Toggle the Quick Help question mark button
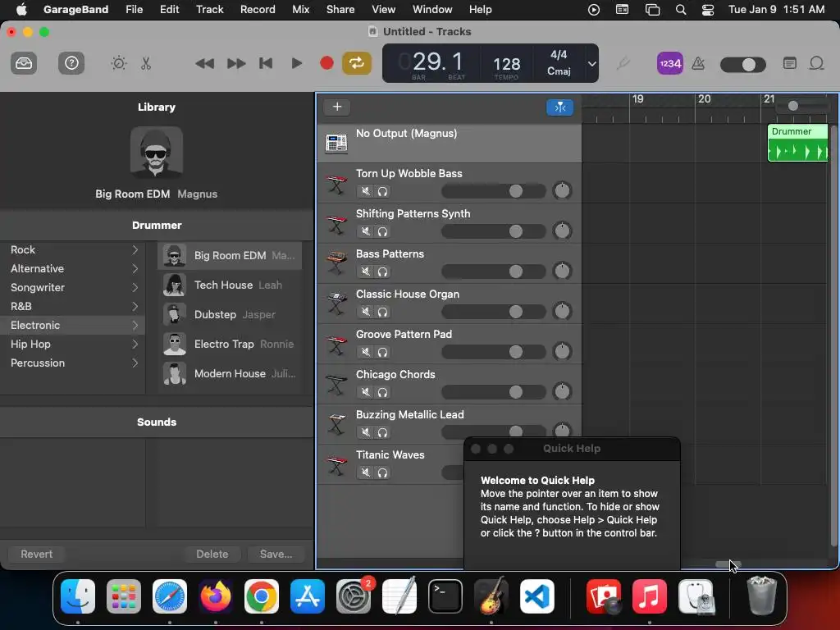 [71, 63]
